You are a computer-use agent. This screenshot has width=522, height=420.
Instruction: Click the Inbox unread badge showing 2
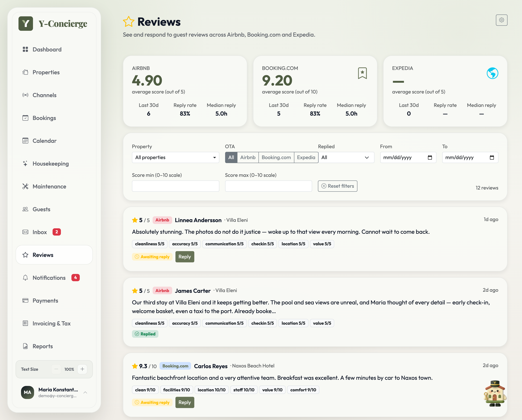coord(57,232)
